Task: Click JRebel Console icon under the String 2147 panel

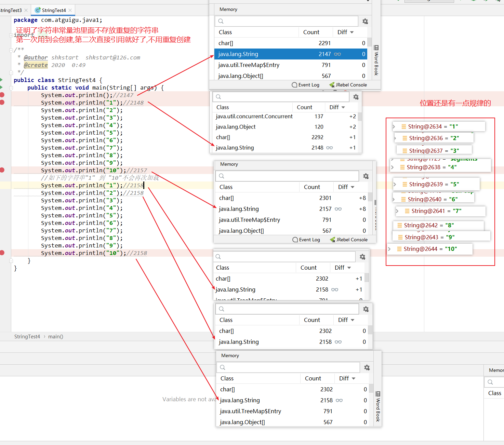Action: 332,85
